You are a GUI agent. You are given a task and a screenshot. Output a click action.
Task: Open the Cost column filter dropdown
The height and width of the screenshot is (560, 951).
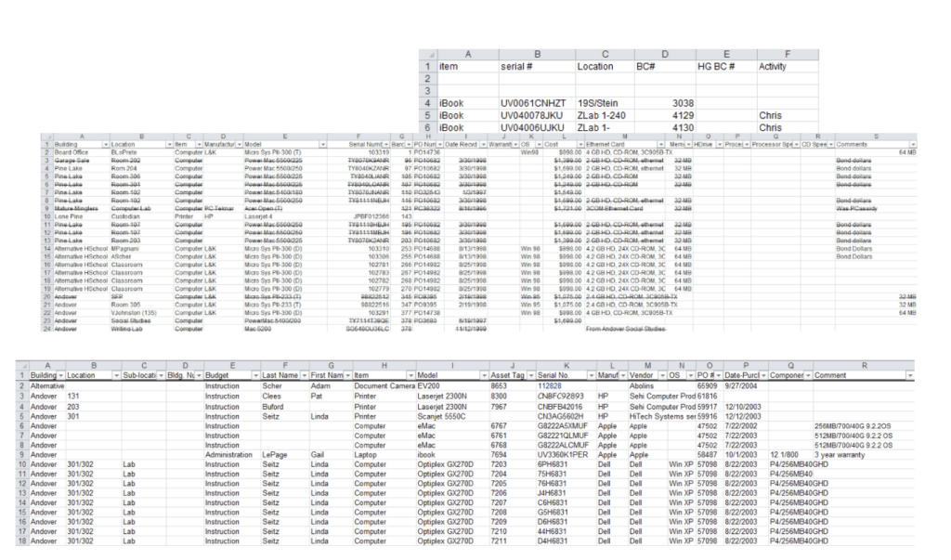[581, 144]
